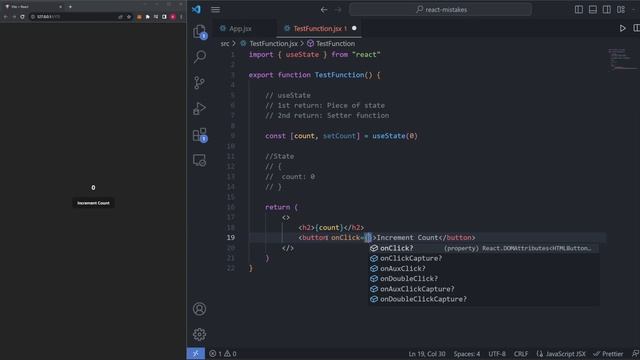
Task: Click the UTF-8 encoding status item
Action: (x=497, y=354)
